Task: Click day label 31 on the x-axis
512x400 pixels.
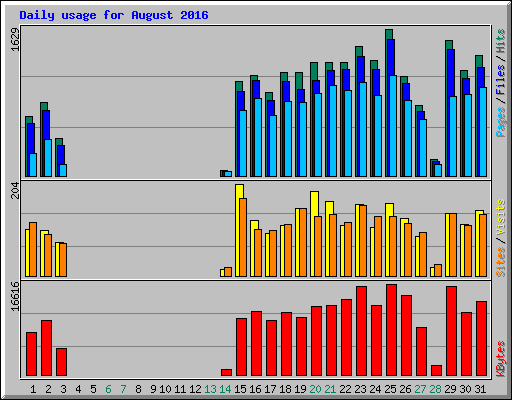Action: coord(480,389)
